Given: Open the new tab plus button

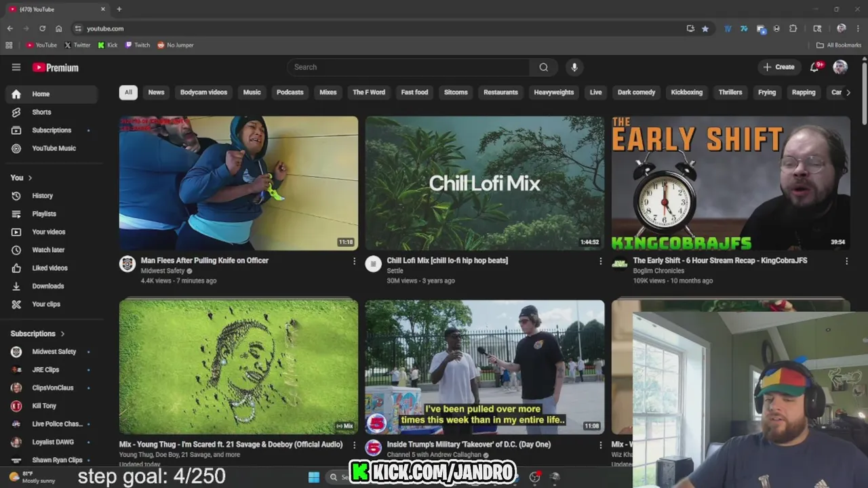Looking at the screenshot, I should point(119,9).
